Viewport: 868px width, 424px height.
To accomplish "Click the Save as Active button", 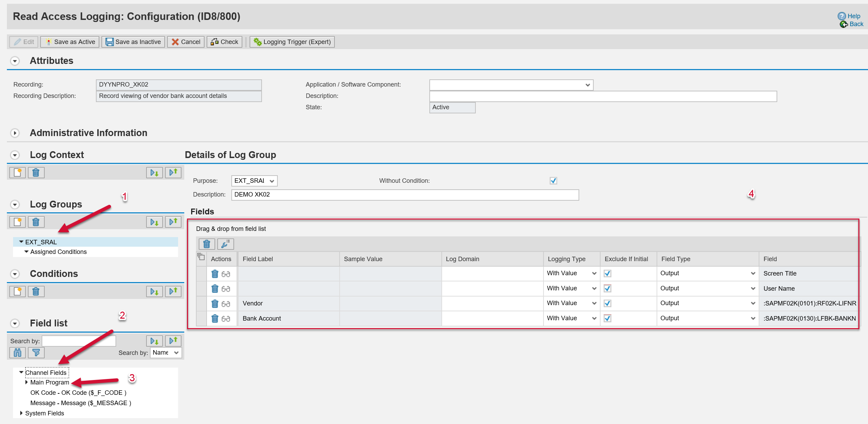I will click(70, 42).
